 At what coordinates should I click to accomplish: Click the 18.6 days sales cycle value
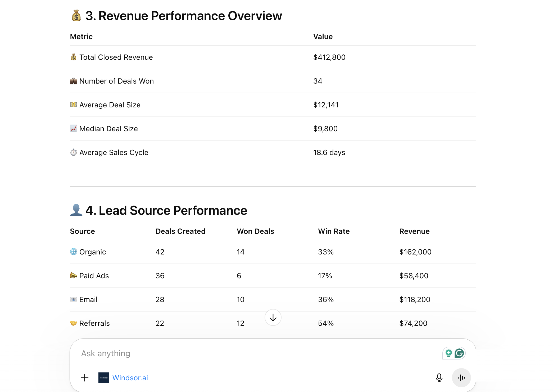point(329,152)
